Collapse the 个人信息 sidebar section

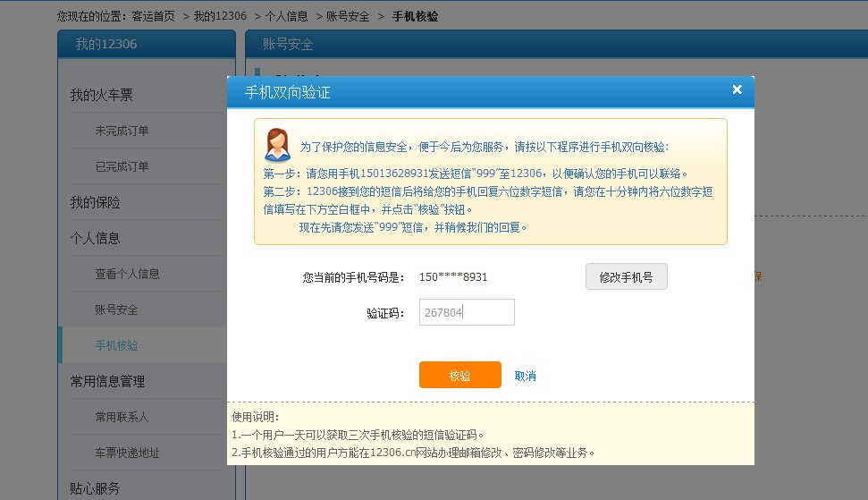click(x=96, y=238)
